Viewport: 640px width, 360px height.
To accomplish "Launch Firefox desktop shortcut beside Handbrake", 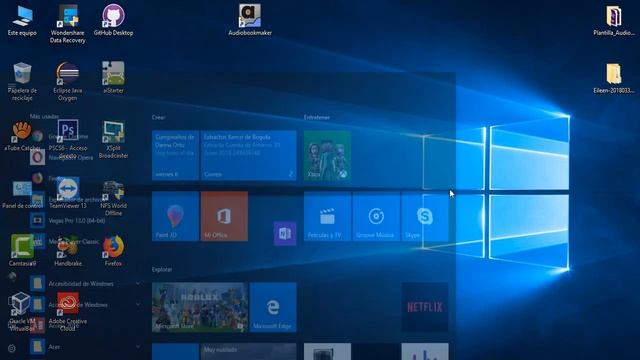I will pyautogui.click(x=113, y=251).
